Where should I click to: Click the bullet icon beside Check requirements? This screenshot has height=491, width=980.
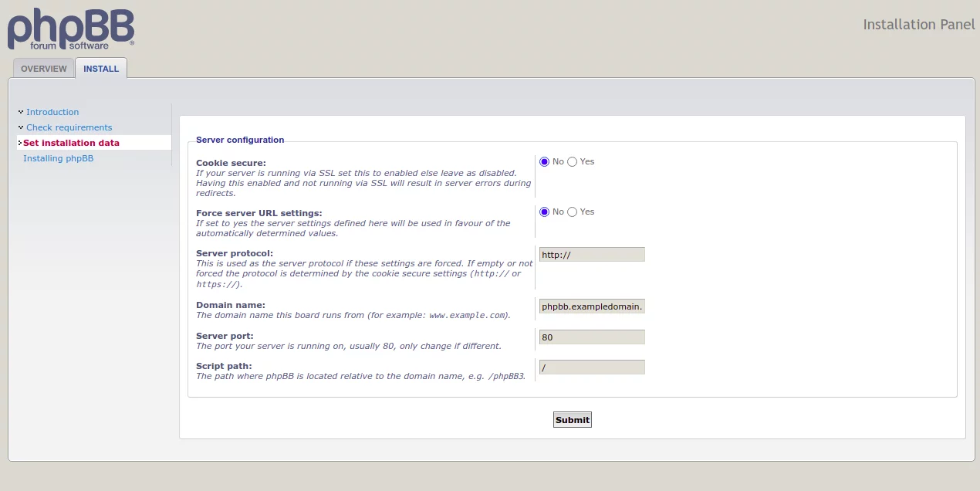pos(21,127)
